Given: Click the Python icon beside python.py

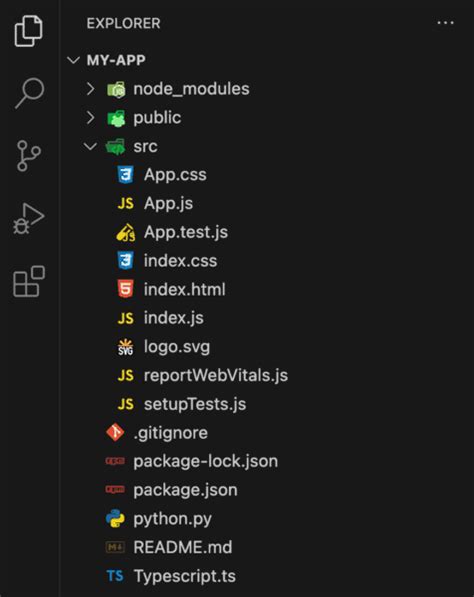Looking at the screenshot, I should tap(115, 519).
